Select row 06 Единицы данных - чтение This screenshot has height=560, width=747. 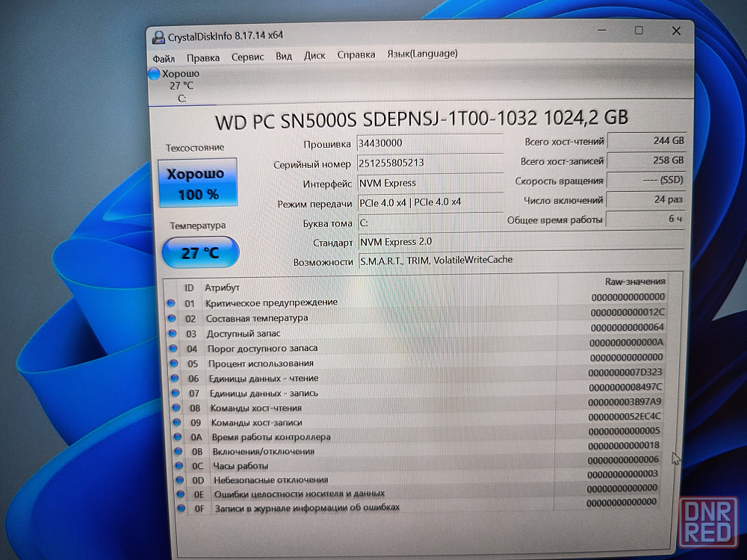(x=416, y=376)
